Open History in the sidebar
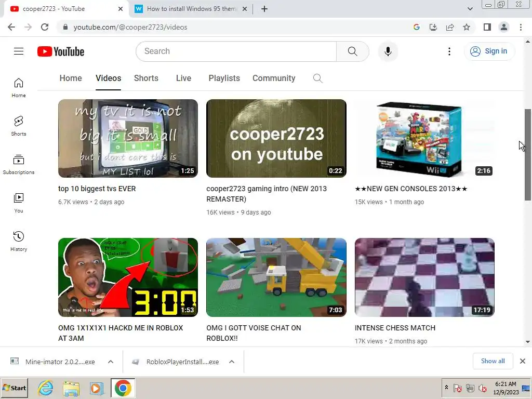 [x=19, y=241]
